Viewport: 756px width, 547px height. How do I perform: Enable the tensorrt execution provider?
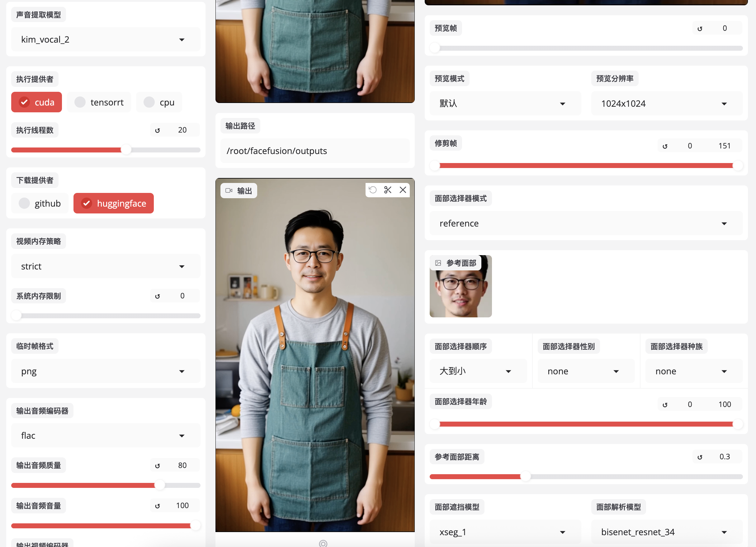click(x=99, y=102)
